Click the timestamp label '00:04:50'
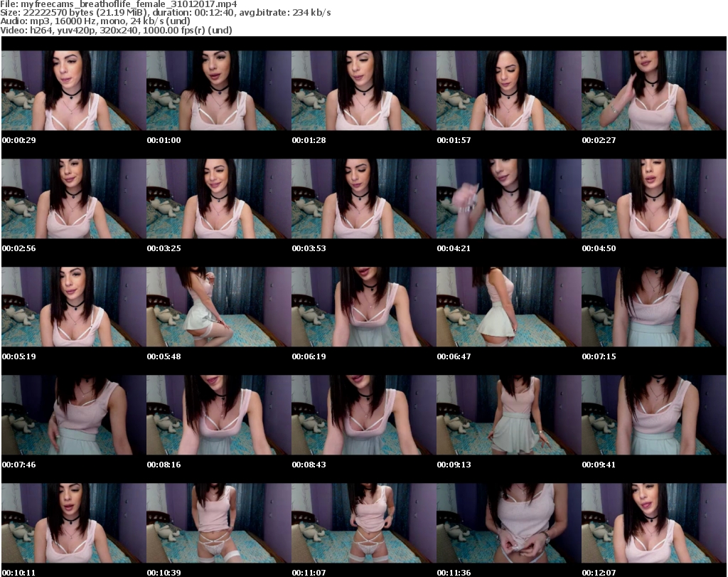 click(x=599, y=248)
